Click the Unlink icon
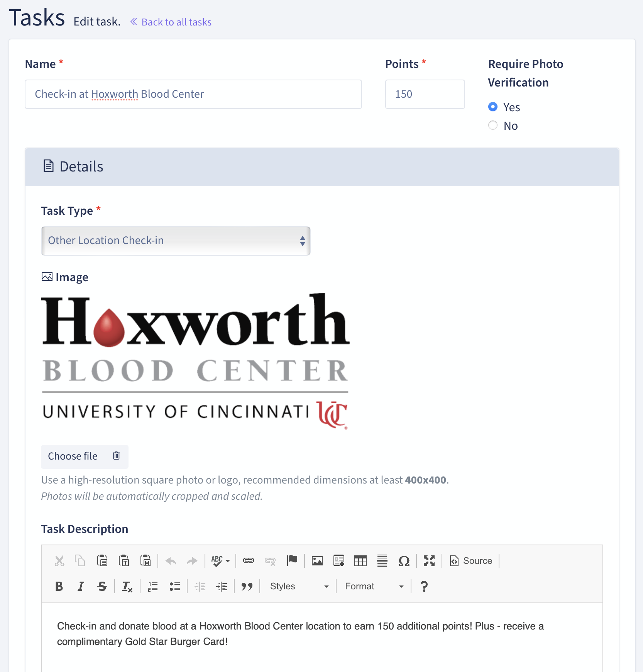643x672 pixels. tap(270, 561)
